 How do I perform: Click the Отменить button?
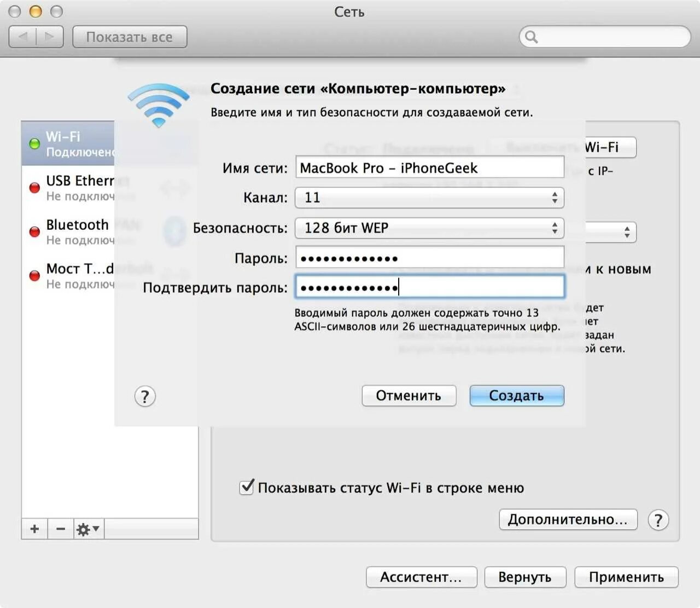click(x=409, y=396)
